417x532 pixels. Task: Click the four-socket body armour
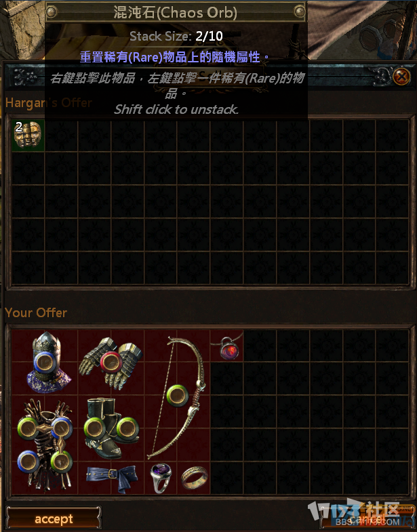45,445
